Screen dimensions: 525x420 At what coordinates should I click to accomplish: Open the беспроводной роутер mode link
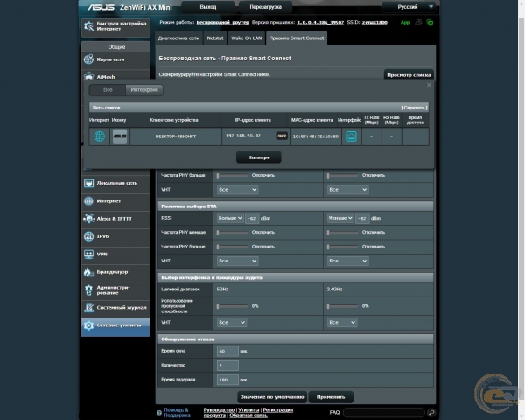click(222, 23)
